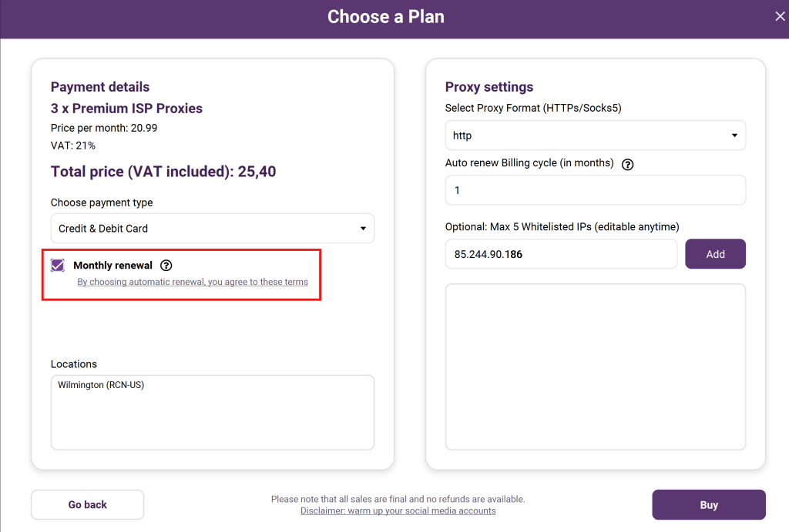Focus the Auto renew Billing cycle field

(595, 190)
